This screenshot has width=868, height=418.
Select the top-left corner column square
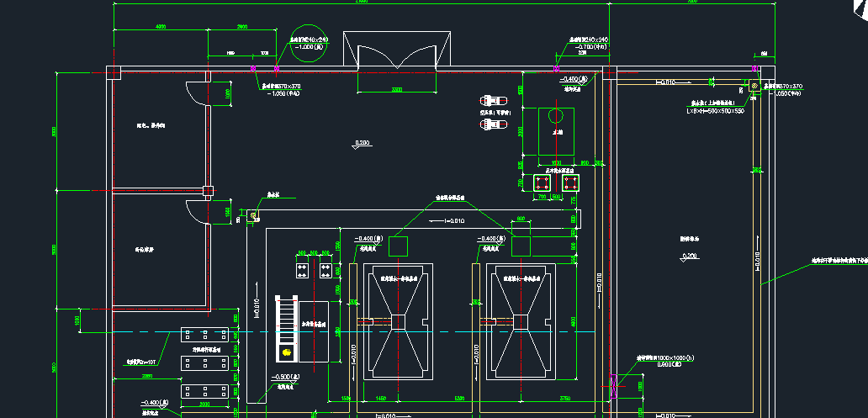coord(114,73)
